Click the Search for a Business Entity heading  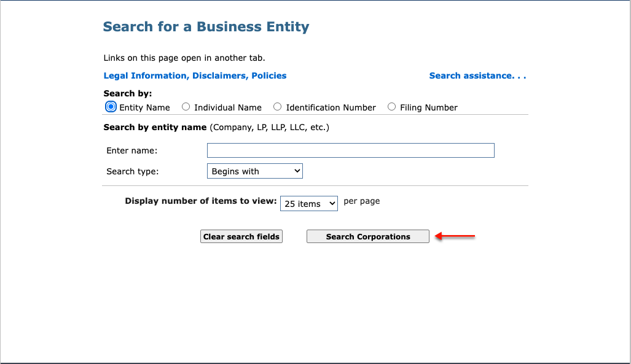[206, 26]
